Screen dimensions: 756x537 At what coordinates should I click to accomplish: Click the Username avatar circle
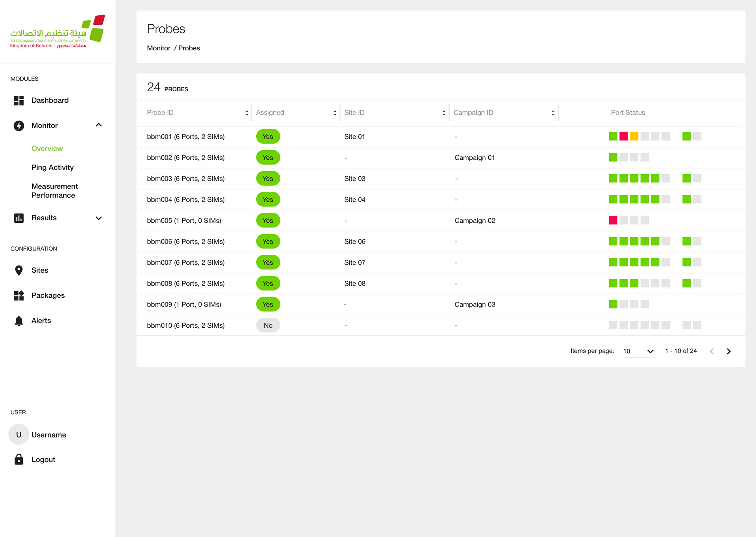click(19, 435)
